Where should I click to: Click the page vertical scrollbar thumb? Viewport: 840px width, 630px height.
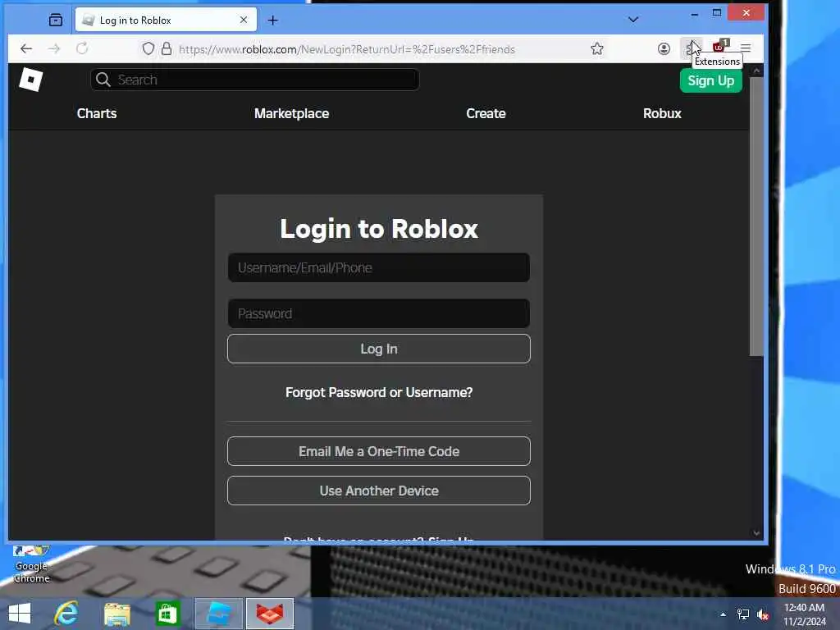tap(756, 216)
